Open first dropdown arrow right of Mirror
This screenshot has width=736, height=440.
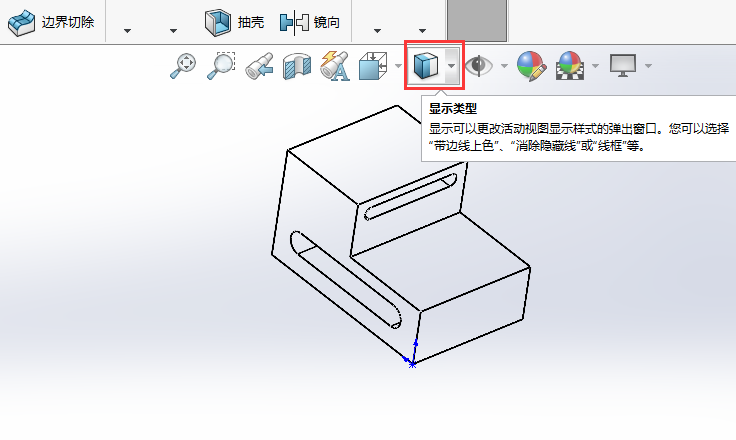click(x=377, y=31)
